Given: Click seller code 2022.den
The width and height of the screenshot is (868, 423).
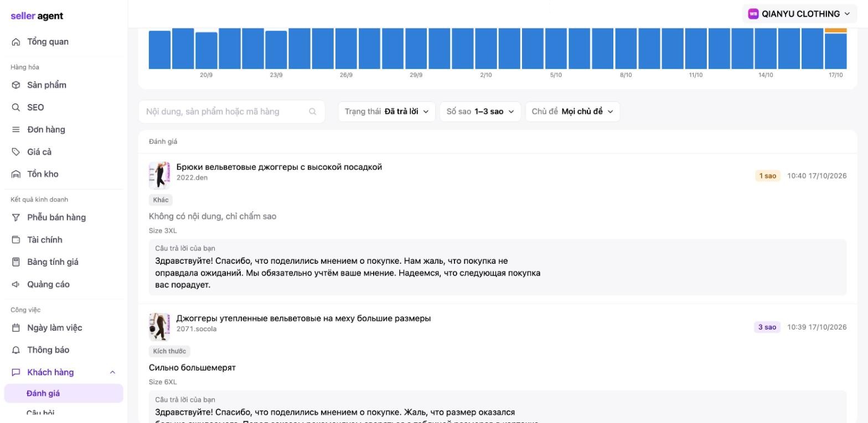Looking at the screenshot, I should 192,177.
